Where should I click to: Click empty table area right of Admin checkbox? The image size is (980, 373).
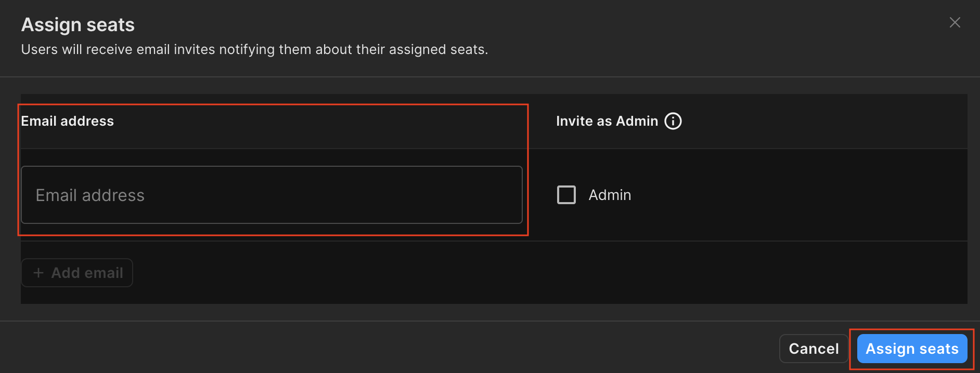point(806,195)
